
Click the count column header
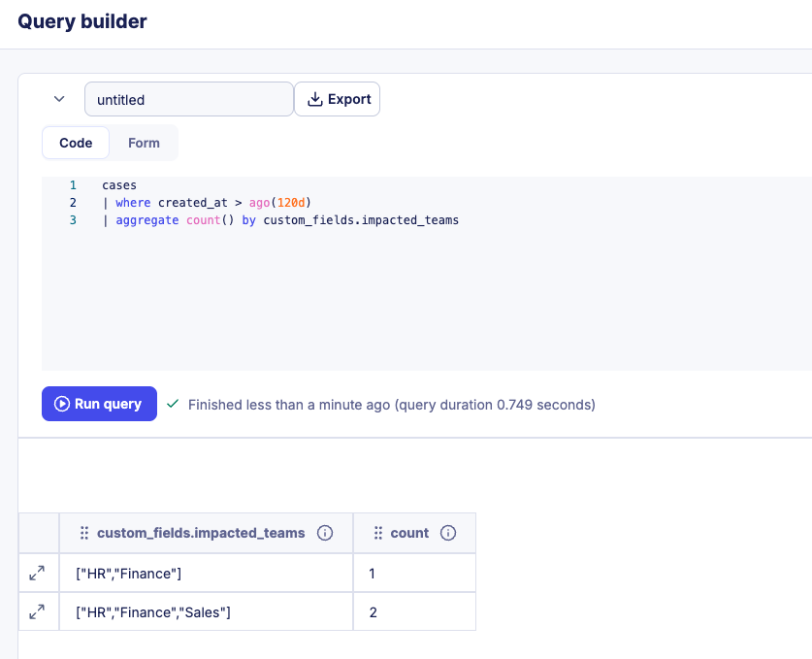(408, 533)
